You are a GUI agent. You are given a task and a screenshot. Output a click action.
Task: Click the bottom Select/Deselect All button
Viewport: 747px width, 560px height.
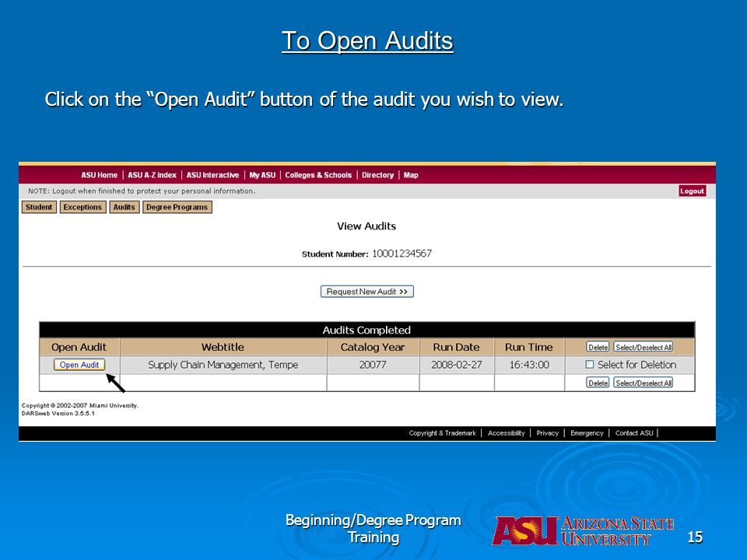click(x=644, y=383)
